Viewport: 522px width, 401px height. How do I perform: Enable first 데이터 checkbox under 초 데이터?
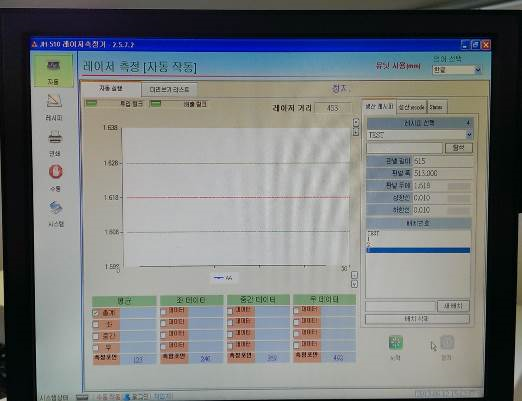coord(163,312)
